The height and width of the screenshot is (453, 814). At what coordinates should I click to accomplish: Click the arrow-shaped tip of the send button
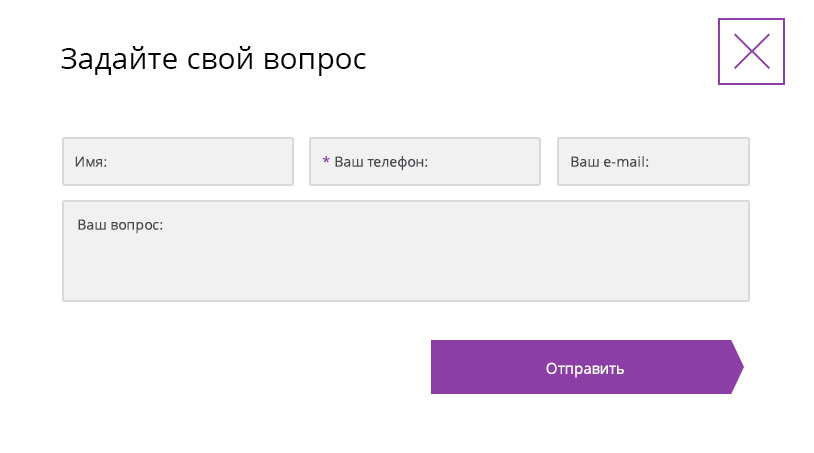737,367
